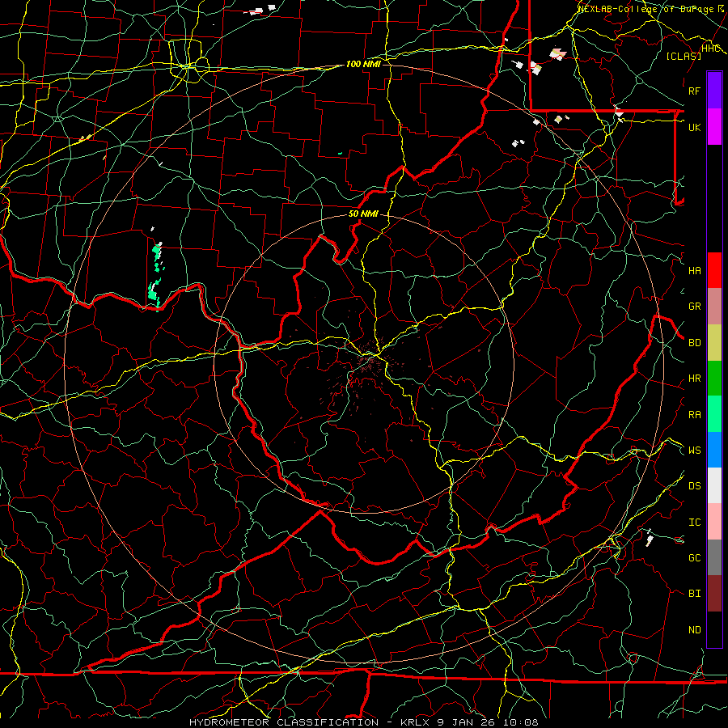Image resolution: width=728 pixels, height=728 pixels.
Task: Click the 'ND' legend label
Action: pos(695,630)
